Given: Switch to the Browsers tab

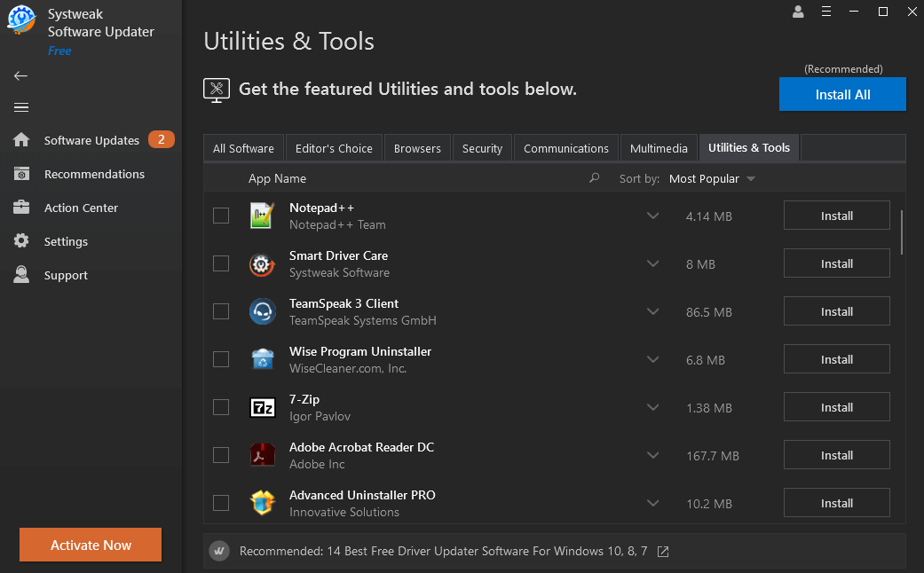Looking at the screenshot, I should [417, 148].
